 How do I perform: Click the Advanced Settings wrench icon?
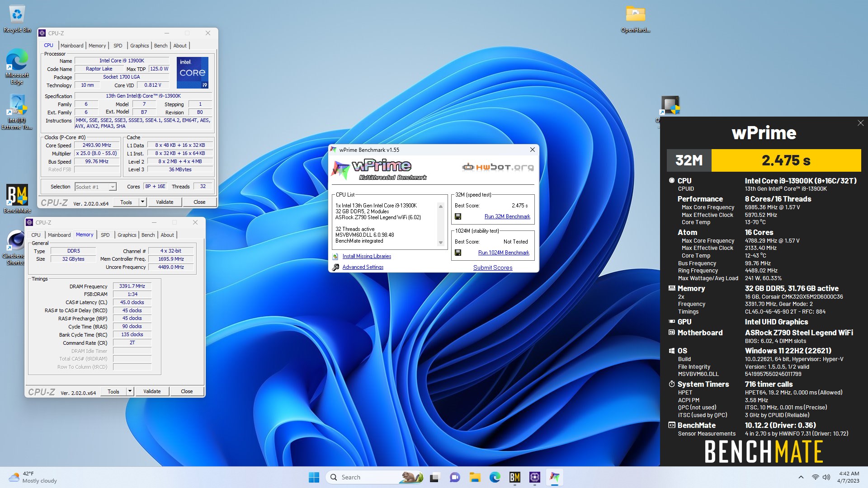pyautogui.click(x=335, y=267)
